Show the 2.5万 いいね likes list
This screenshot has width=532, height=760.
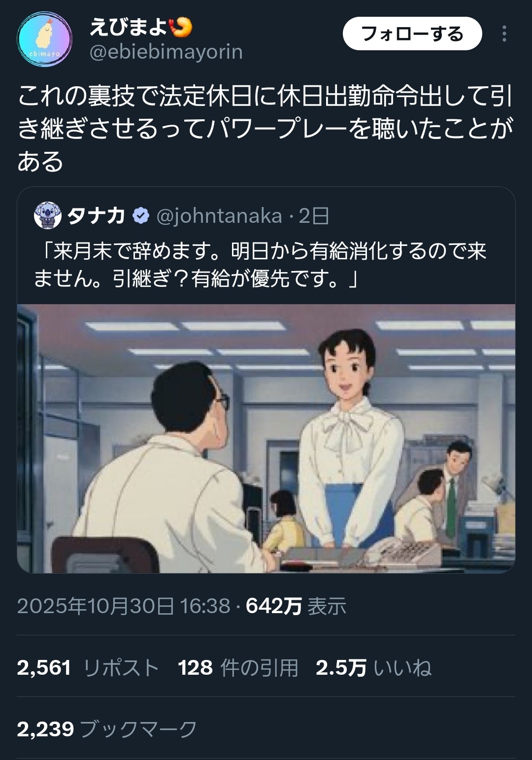click(x=374, y=668)
